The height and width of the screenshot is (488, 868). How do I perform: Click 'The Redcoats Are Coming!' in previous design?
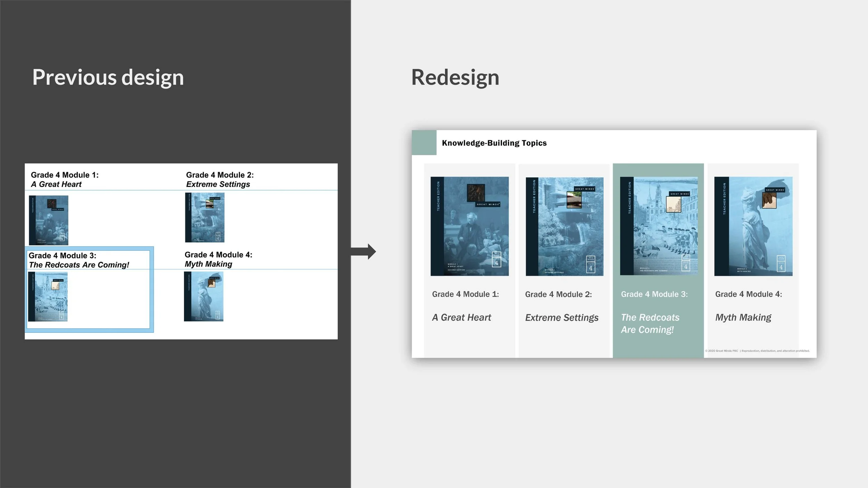pos(79,265)
